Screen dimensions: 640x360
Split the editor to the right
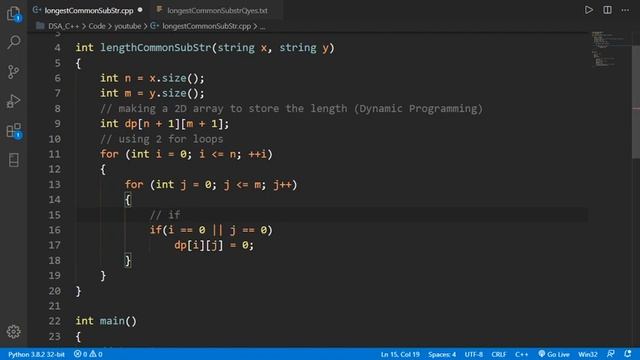coord(607,10)
